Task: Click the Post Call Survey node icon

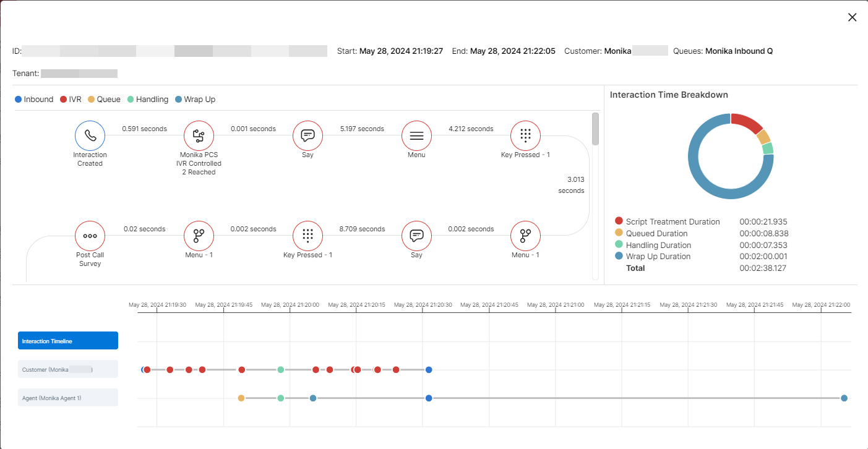Action: click(x=90, y=236)
